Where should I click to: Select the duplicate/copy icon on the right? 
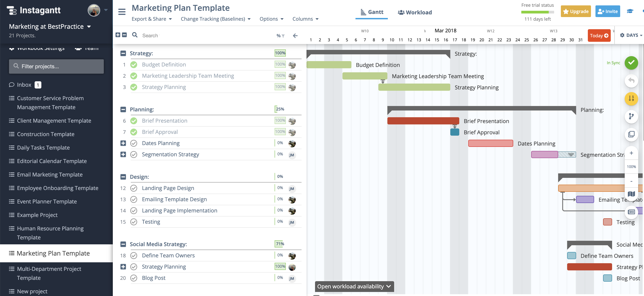631,134
